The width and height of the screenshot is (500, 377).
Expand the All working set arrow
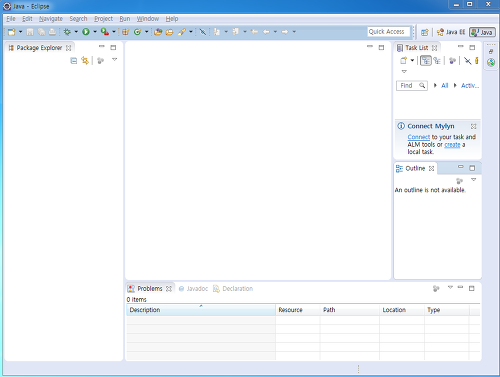435,85
